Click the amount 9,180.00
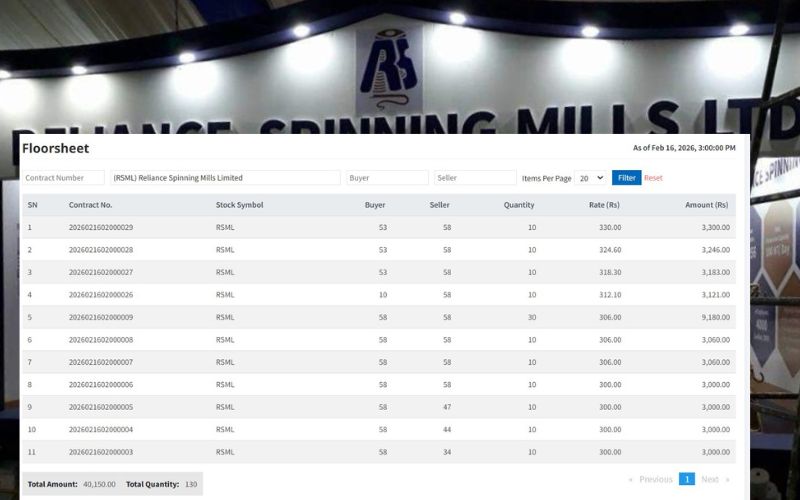The height and width of the screenshot is (500, 800). (716, 317)
